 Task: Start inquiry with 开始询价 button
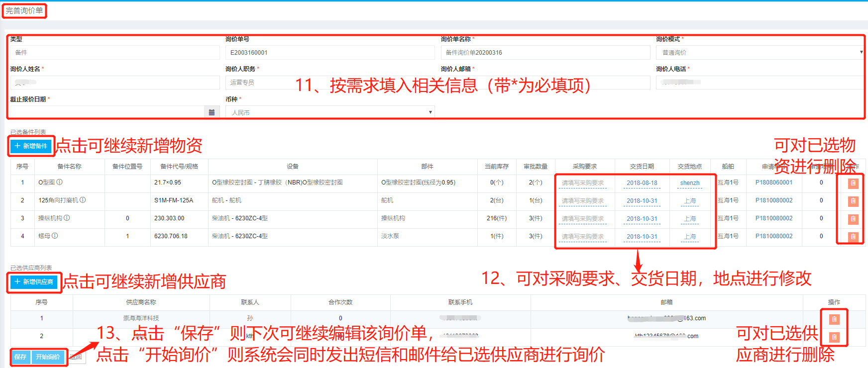pyautogui.click(x=48, y=357)
